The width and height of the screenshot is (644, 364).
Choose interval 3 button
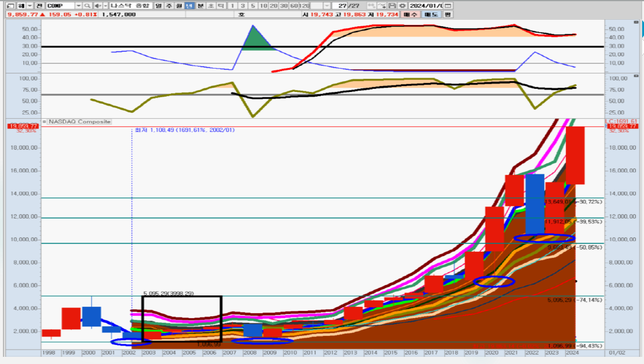pyautogui.click(x=243, y=6)
